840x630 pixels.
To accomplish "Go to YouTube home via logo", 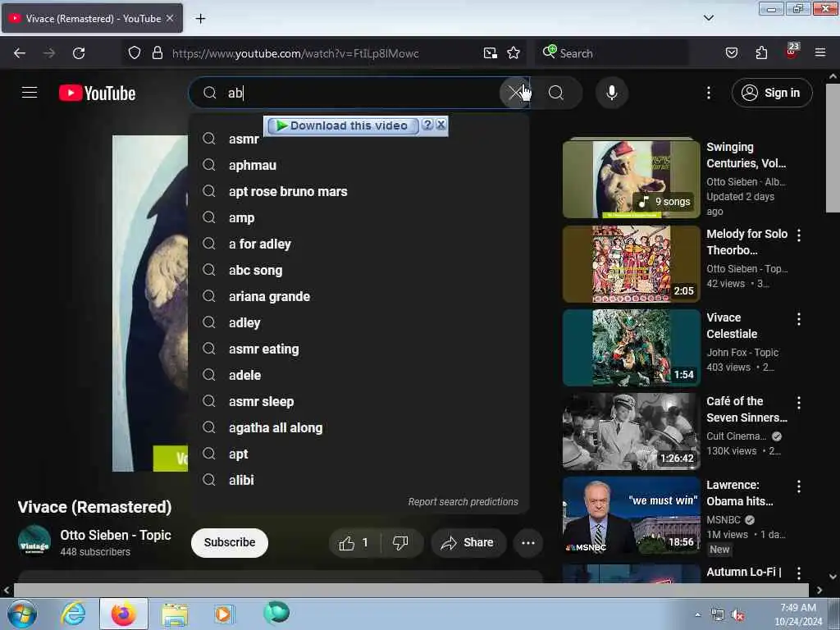I will [97, 94].
